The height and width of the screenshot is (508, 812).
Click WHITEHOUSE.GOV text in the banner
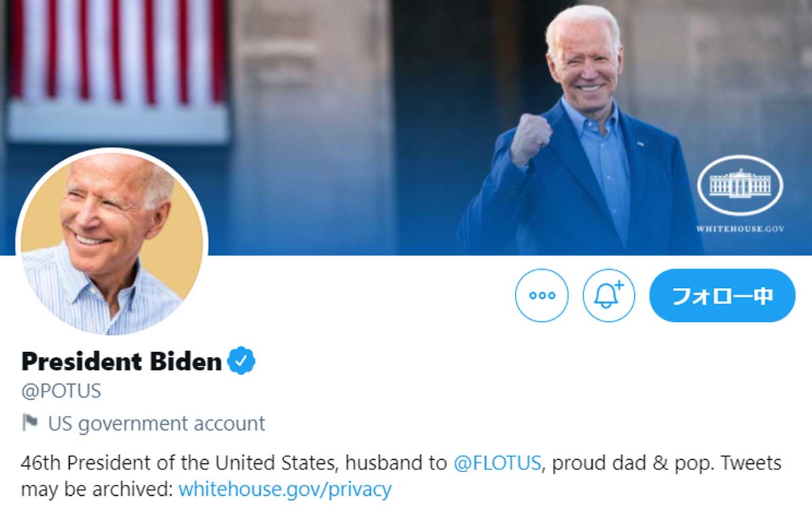[740, 229]
